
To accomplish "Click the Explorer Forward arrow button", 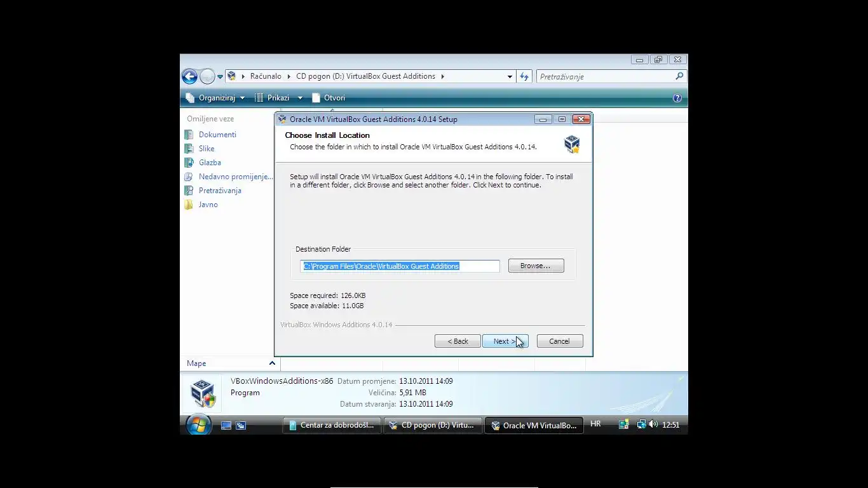I will point(207,77).
